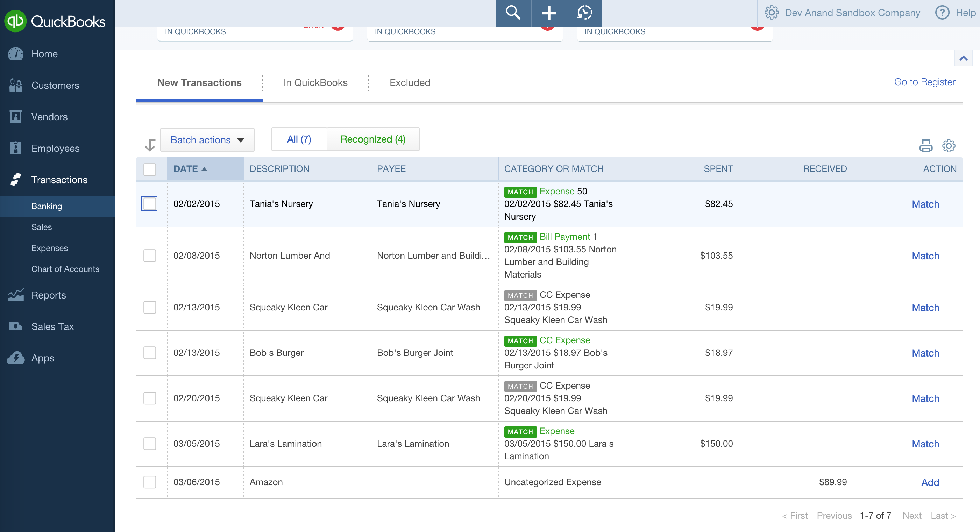Click the plus icon to create new transaction
Image resolution: width=980 pixels, height=532 pixels.
pyautogui.click(x=549, y=13)
